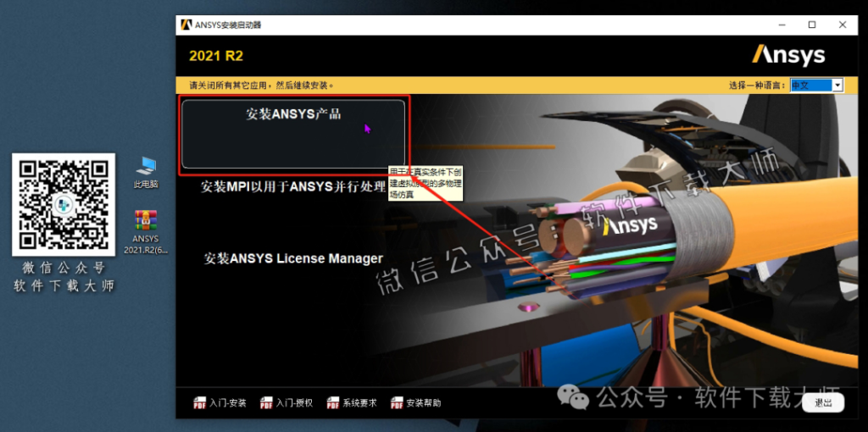Click the PDF icon beside 系统要求
The image size is (868, 432).
click(x=333, y=403)
